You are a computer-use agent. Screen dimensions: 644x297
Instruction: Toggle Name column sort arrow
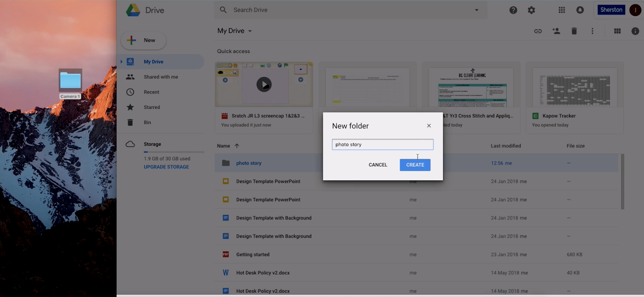pos(237,146)
